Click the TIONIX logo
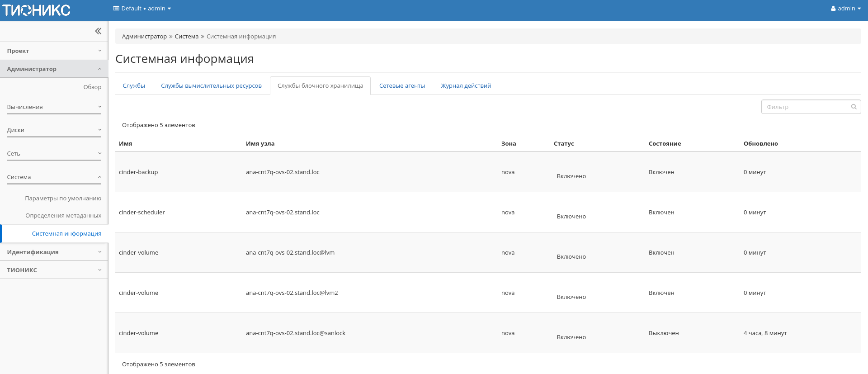The width and height of the screenshot is (868, 374). coord(37,10)
